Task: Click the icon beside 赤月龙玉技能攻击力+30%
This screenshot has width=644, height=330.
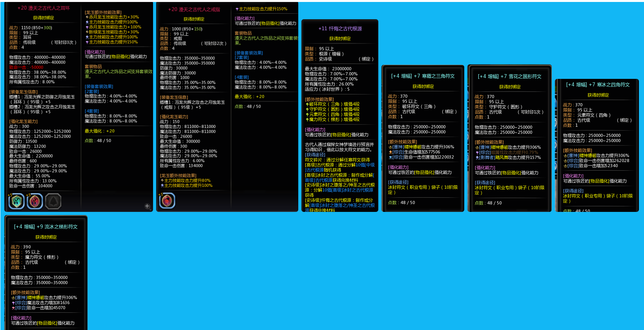Action: tap(87, 17)
